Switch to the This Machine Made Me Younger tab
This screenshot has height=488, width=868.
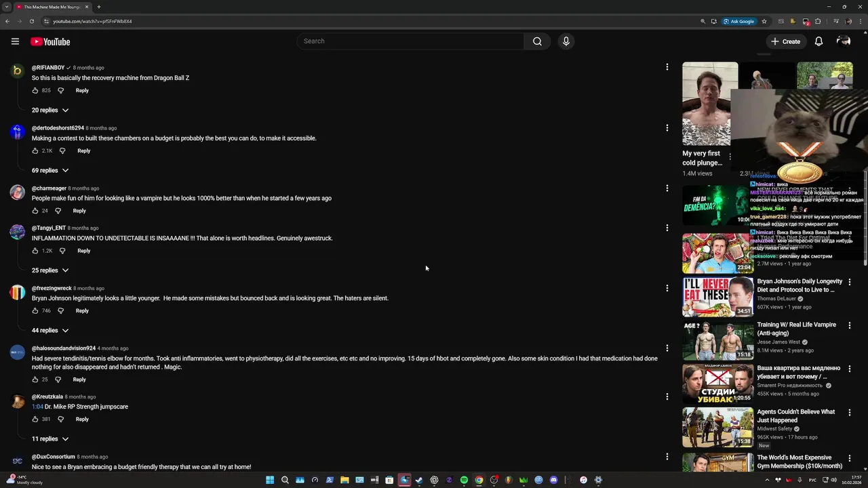52,7
